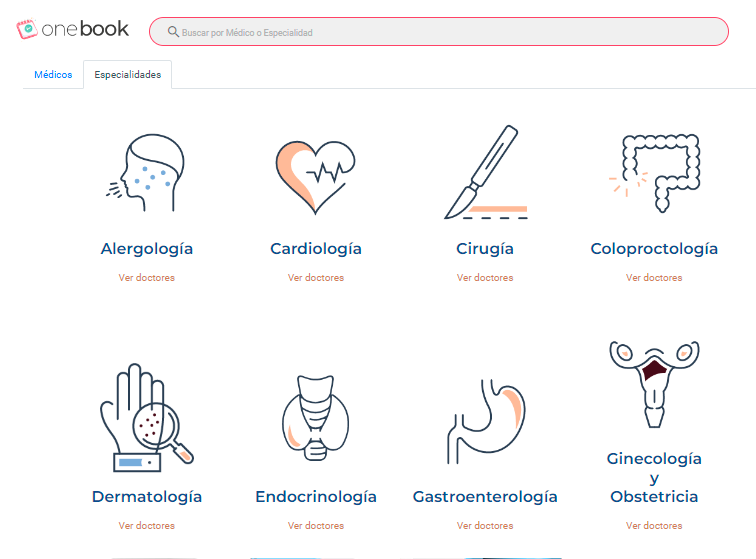Click Ver doctores under Dermatología
The image size is (756, 559).
147,526
